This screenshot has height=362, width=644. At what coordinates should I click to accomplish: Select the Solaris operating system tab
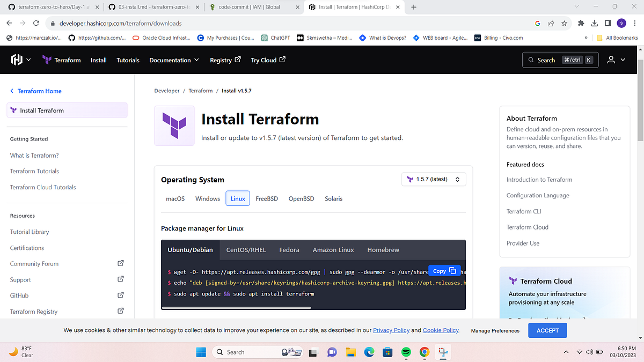click(333, 198)
